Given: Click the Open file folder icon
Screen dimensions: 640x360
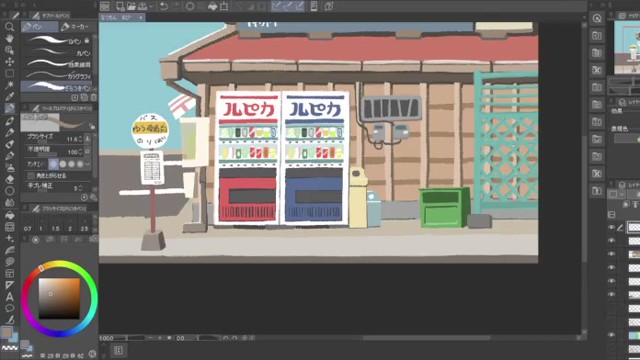Looking at the screenshot, I should 131,6.
